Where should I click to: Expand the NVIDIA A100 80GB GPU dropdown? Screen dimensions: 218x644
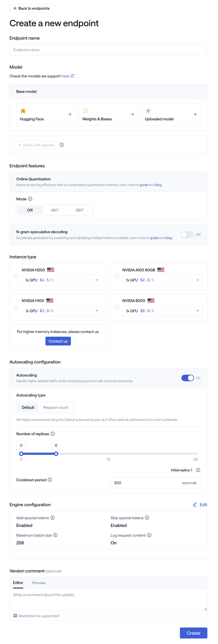click(162, 280)
